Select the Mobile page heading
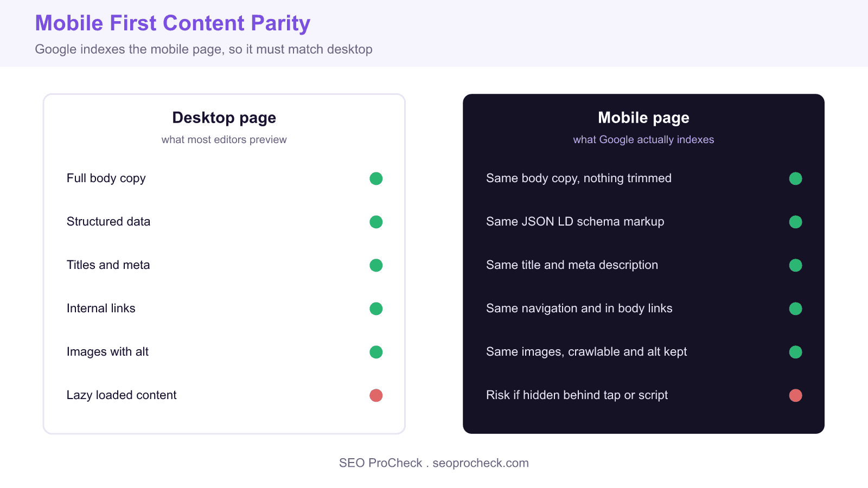 coord(643,118)
